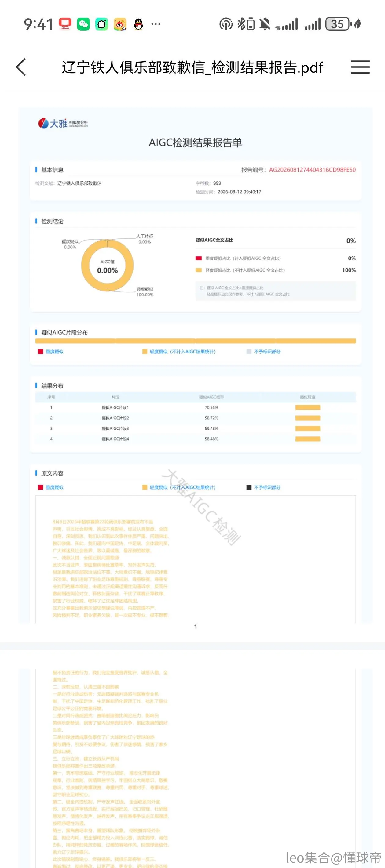
Task: Click the red report number AG2026081274404316CD98FE50
Action: [312, 169]
